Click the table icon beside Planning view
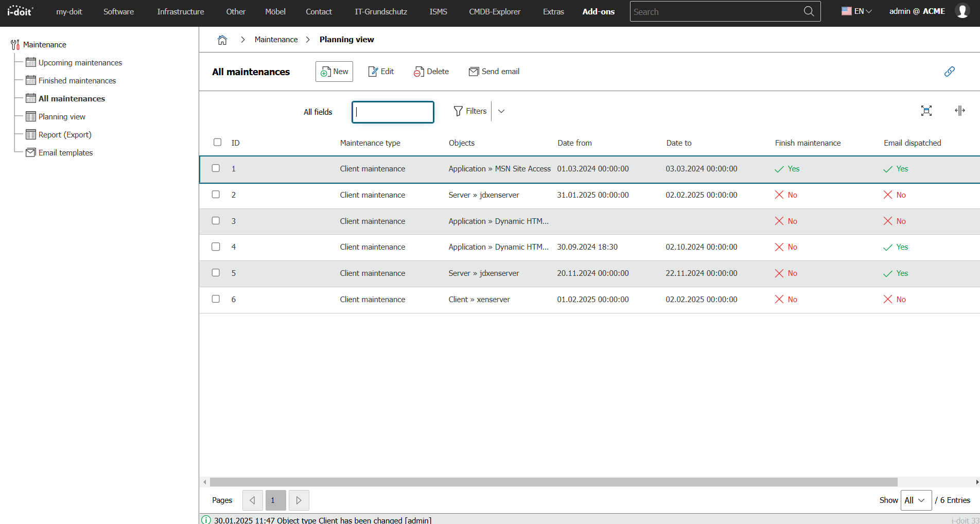 [31, 116]
